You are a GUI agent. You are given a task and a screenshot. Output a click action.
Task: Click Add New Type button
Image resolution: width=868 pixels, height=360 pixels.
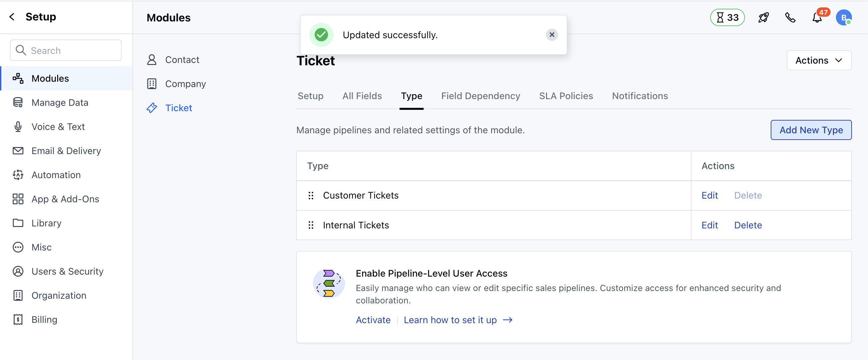pos(811,130)
